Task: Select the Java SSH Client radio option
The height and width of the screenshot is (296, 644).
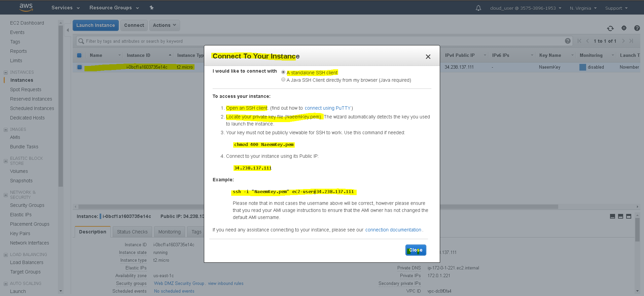Action: (283, 80)
